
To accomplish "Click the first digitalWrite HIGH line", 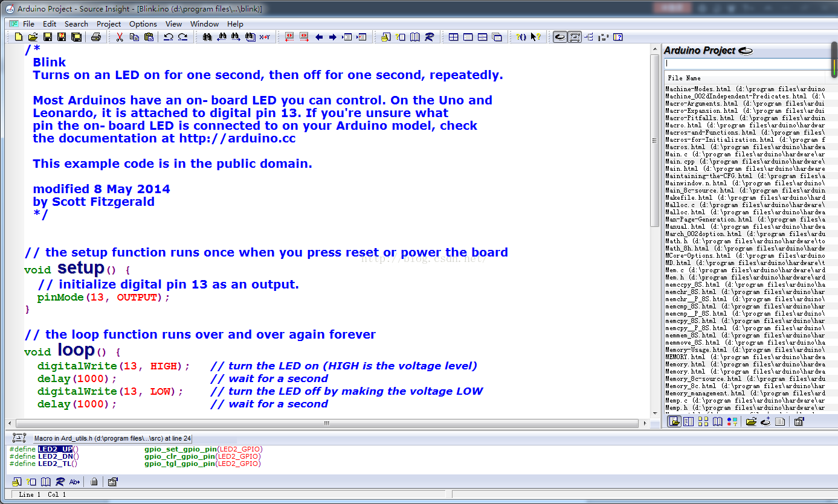I will [x=114, y=366].
